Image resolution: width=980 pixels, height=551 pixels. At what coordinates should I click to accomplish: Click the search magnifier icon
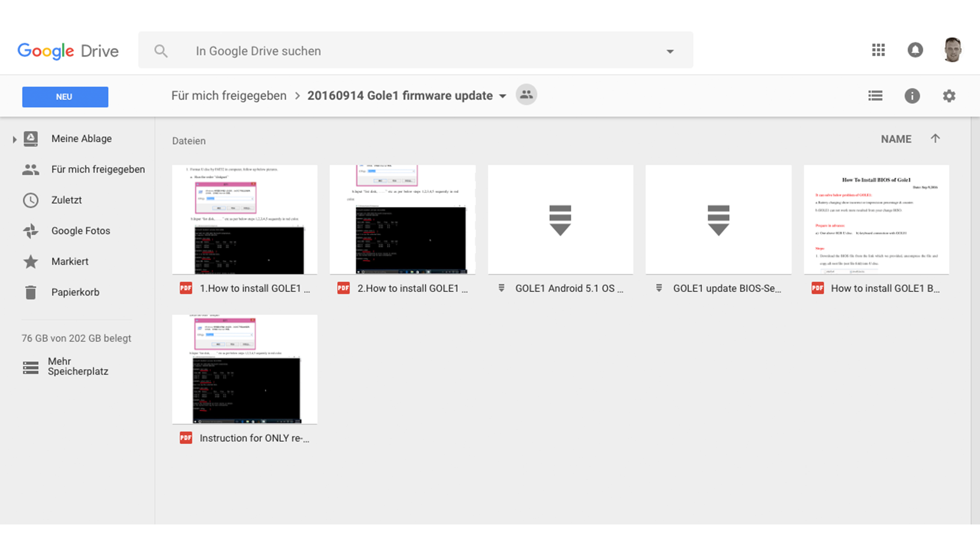pyautogui.click(x=161, y=51)
